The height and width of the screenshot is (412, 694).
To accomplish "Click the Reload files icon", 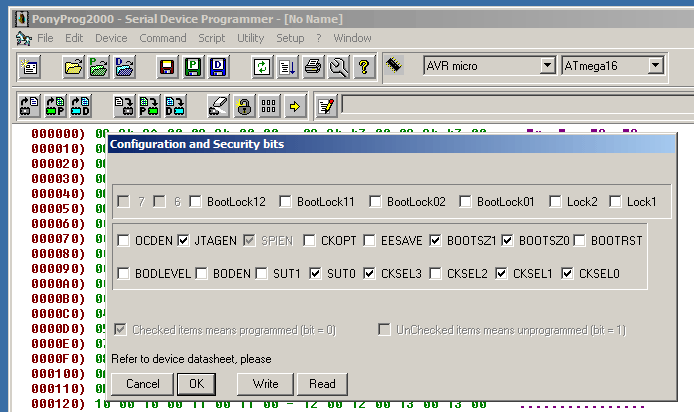I will tap(262, 67).
